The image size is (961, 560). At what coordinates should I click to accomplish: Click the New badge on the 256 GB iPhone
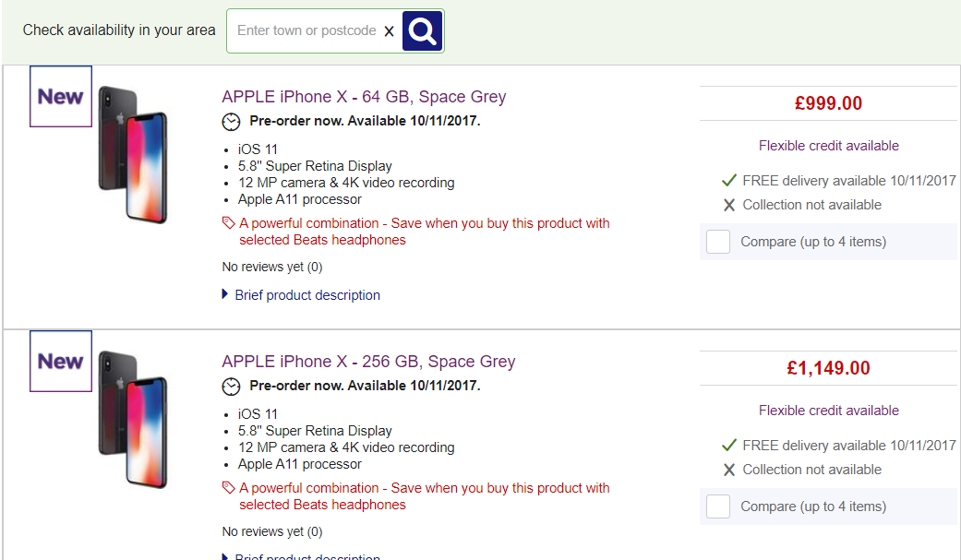(x=61, y=361)
